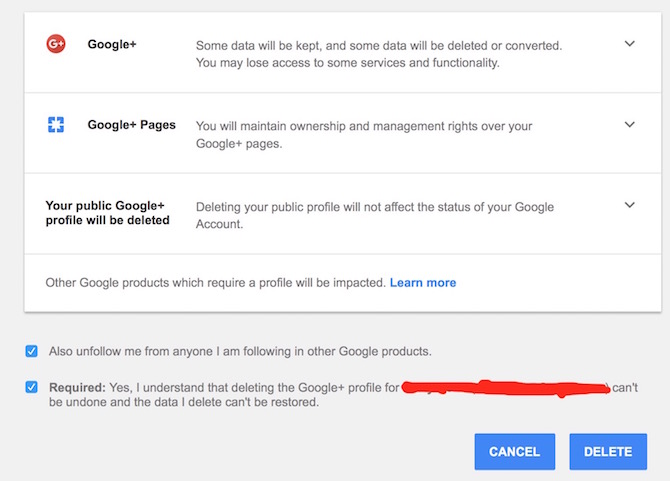Click the bold 'Required:' label text
Viewport: 670px width, 481px height.
point(77,387)
